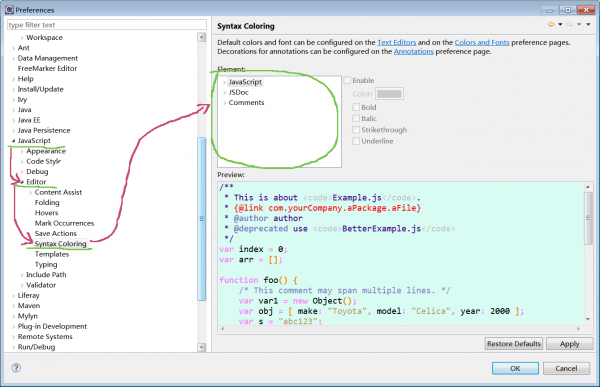Confirm with the OK button
The image size is (600, 387).
(515, 368)
